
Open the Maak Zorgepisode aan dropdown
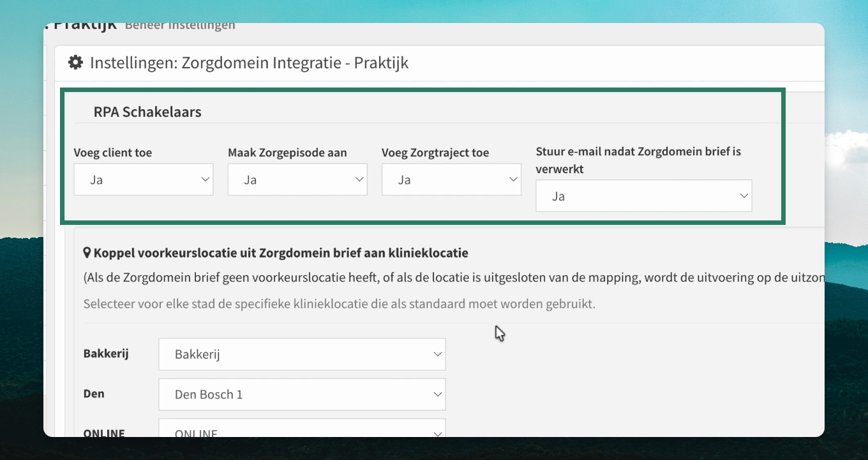pos(297,180)
